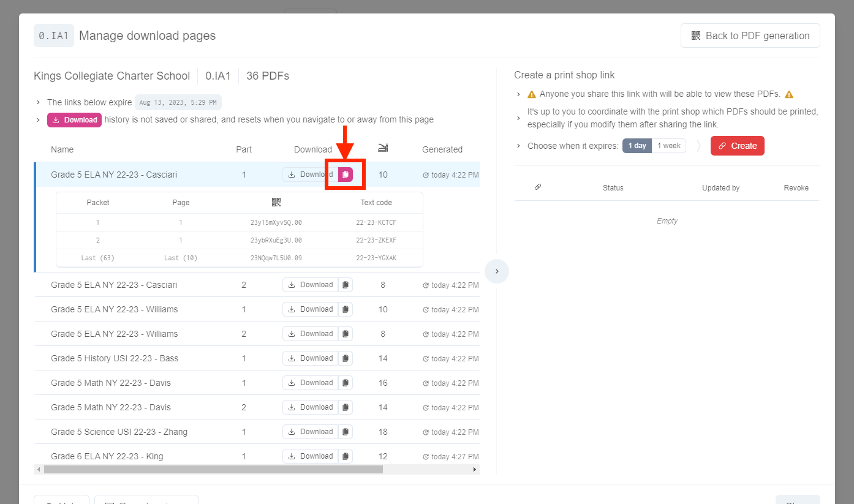Copy link for Casciari part 1 PDF

346,175
